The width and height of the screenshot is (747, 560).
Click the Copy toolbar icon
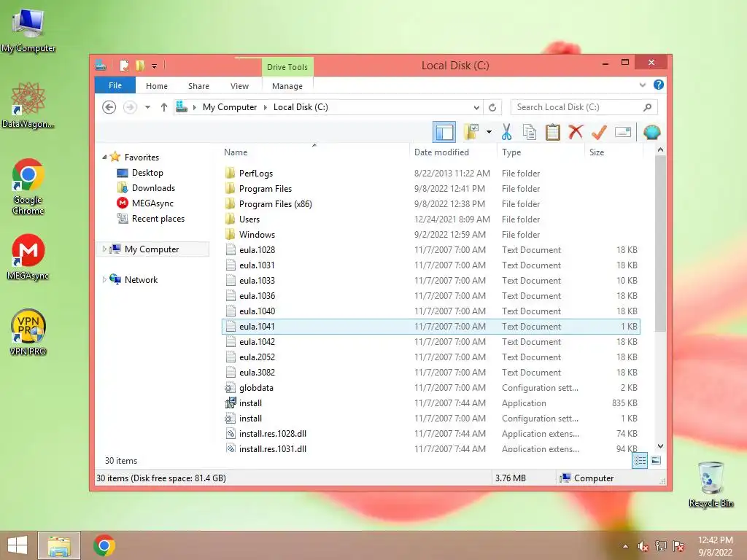pyautogui.click(x=530, y=132)
